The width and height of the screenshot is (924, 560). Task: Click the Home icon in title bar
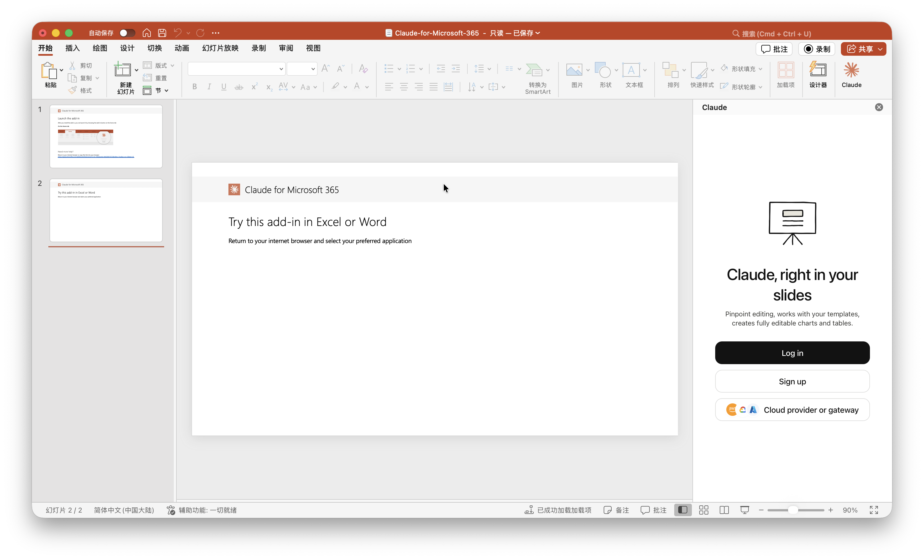[147, 33]
